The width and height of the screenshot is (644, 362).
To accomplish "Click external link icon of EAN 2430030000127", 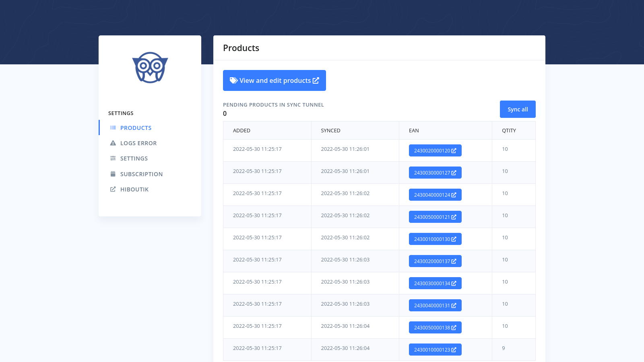I will click(x=454, y=173).
